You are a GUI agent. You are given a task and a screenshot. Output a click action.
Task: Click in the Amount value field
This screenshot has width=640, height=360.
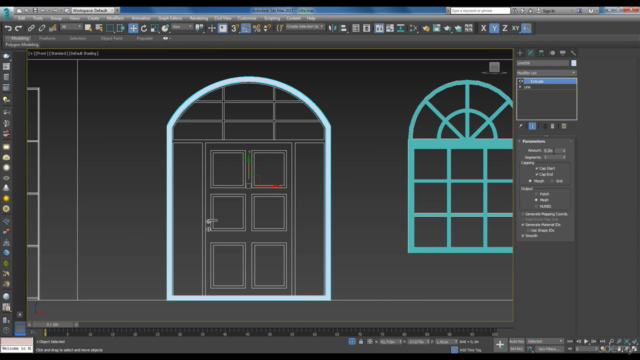[551, 151]
